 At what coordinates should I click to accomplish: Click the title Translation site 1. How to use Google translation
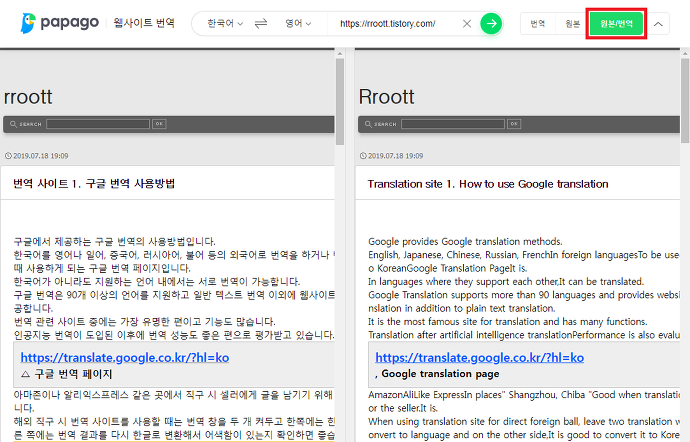point(488,184)
